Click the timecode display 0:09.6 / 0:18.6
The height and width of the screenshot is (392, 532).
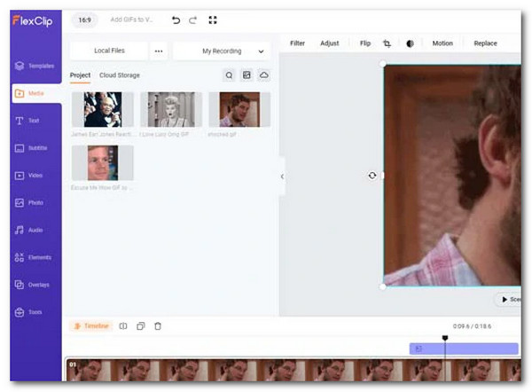tap(472, 326)
